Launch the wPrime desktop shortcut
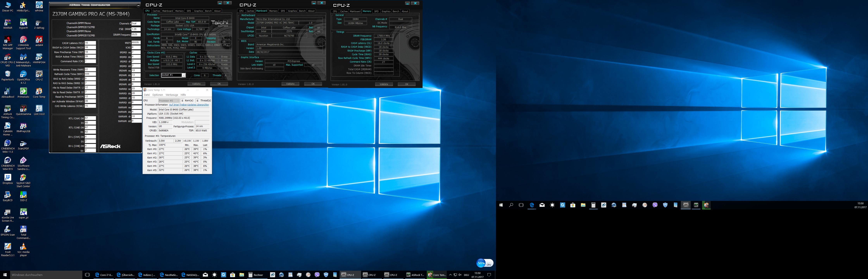 tap(39, 5)
